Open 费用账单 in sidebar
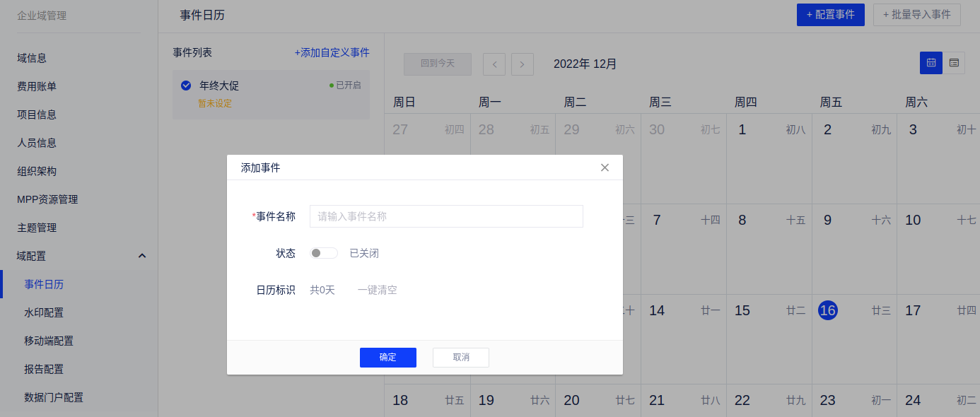Image resolution: width=980 pixels, height=417 pixels. click(x=37, y=86)
